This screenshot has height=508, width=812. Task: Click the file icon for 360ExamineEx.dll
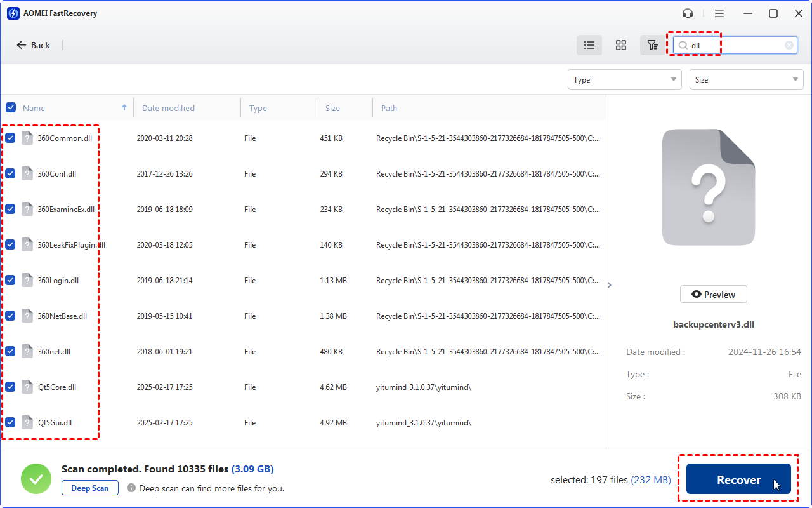click(x=27, y=209)
